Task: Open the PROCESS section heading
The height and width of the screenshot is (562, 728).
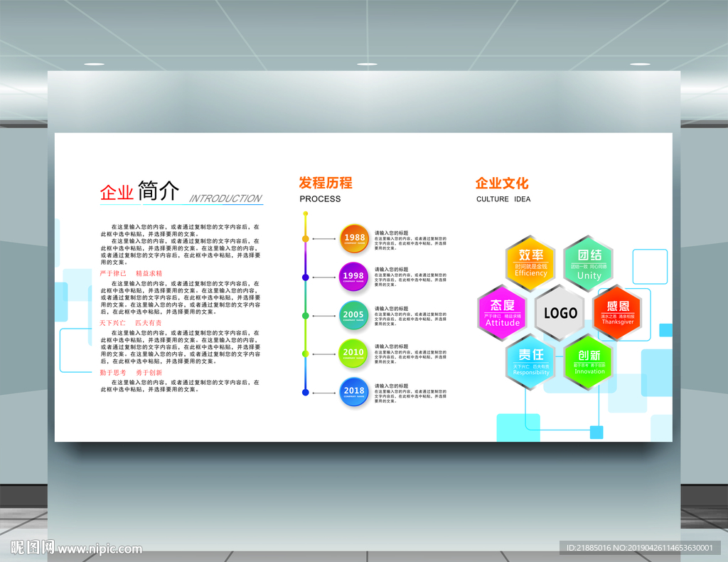Action: (x=319, y=199)
